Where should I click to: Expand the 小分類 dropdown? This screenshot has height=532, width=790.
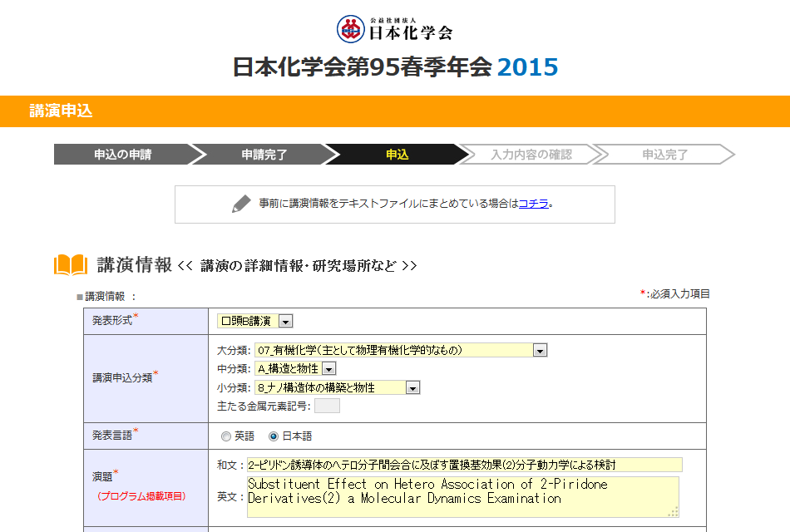point(412,387)
